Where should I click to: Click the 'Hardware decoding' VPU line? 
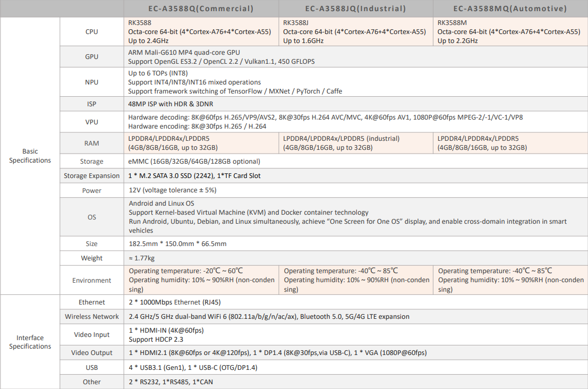[x=325, y=117]
